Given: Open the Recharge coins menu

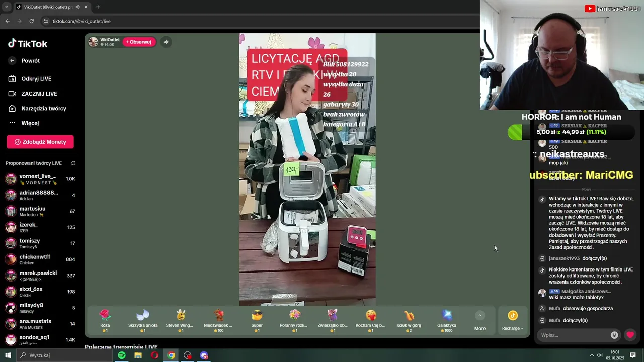Looking at the screenshot, I should (x=513, y=321).
